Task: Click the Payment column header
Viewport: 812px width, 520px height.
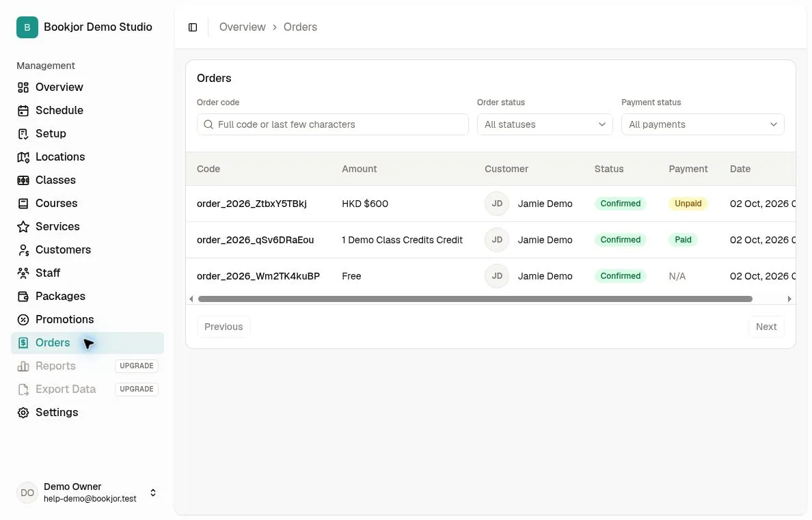Action: pyautogui.click(x=688, y=169)
